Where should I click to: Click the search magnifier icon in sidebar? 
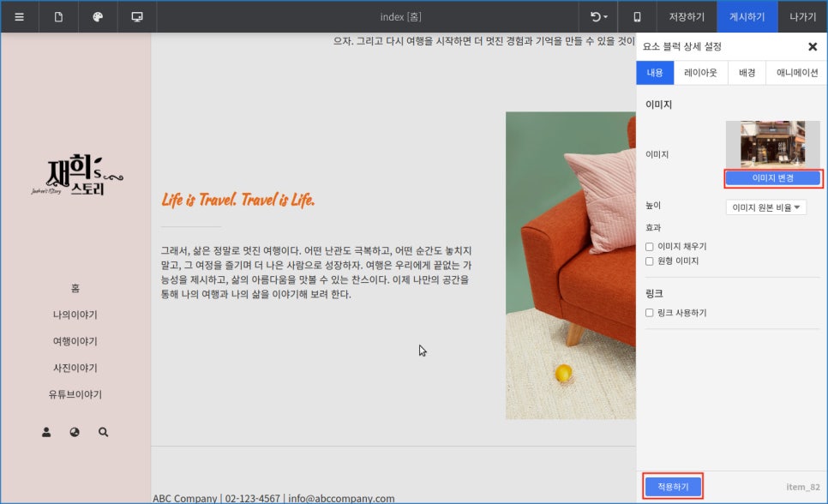[x=103, y=432]
